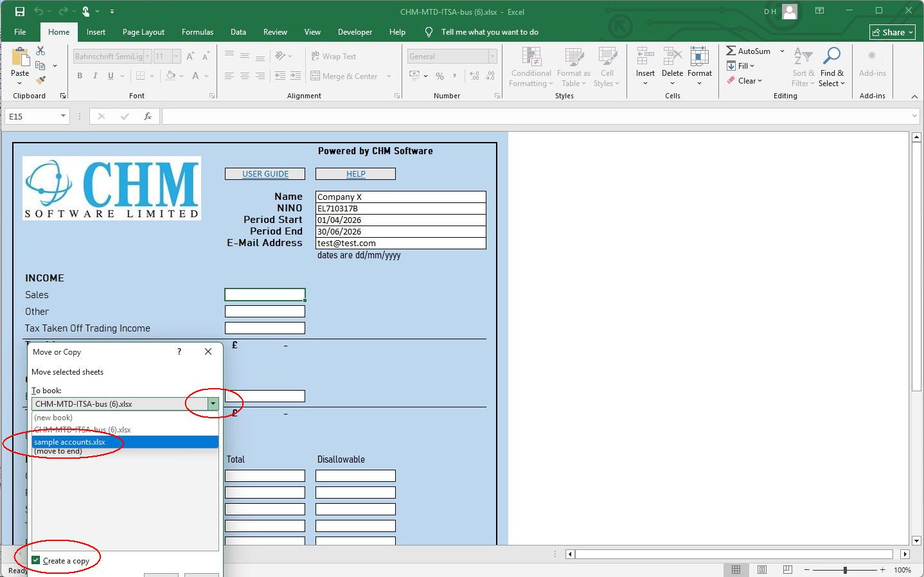Click the Insert cells icon
Screen dimensions: 924x577
pyautogui.click(x=645, y=58)
